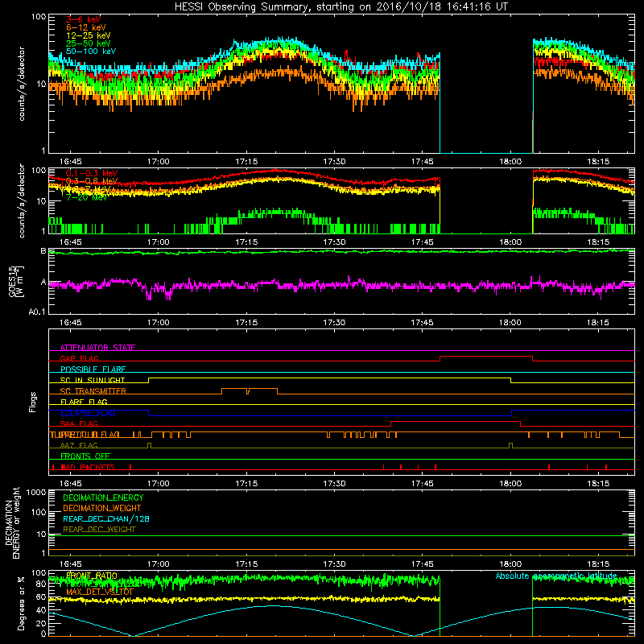The image size is (644, 644).
Task: Click the A0.1 tick label on GOES panel
Action: 36,312
